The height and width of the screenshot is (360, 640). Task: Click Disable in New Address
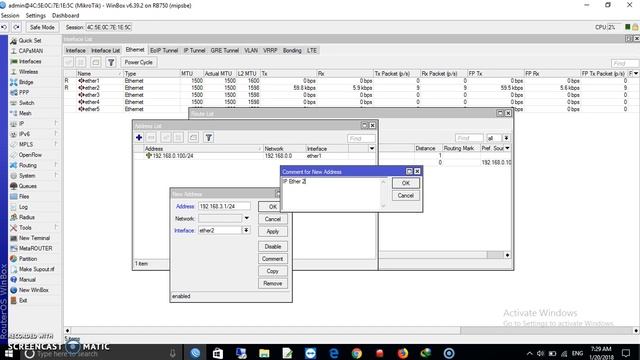coord(273,247)
